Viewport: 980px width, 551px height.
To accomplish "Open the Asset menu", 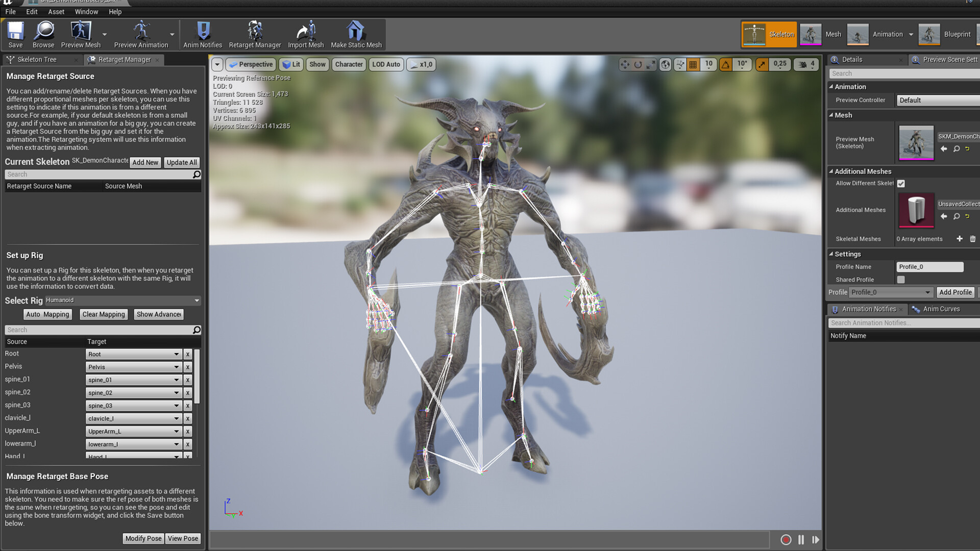I will [x=56, y=12].
